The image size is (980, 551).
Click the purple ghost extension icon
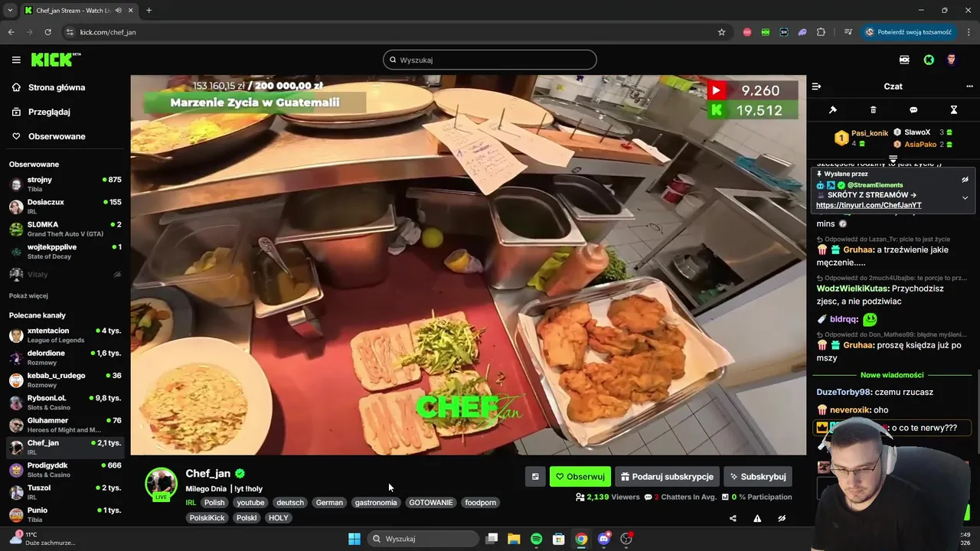click(802, 32)
